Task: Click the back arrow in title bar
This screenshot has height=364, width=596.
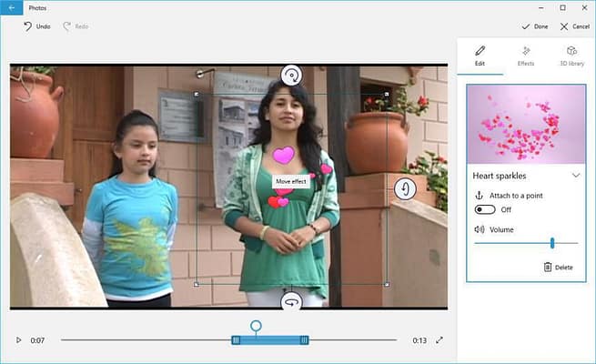Action: click(x=12, y=7)
